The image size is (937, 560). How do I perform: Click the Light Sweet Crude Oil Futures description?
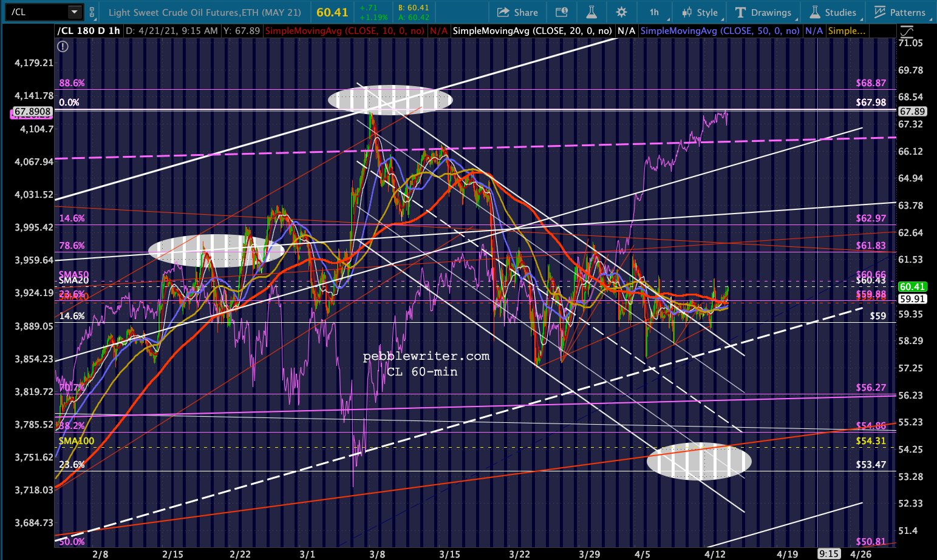pos(205,12)
